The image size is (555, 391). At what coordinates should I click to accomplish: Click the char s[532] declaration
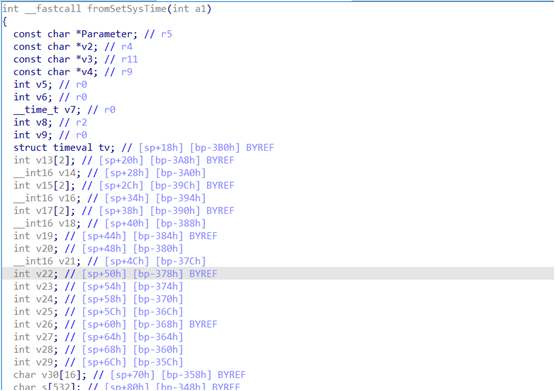point(47,387)
